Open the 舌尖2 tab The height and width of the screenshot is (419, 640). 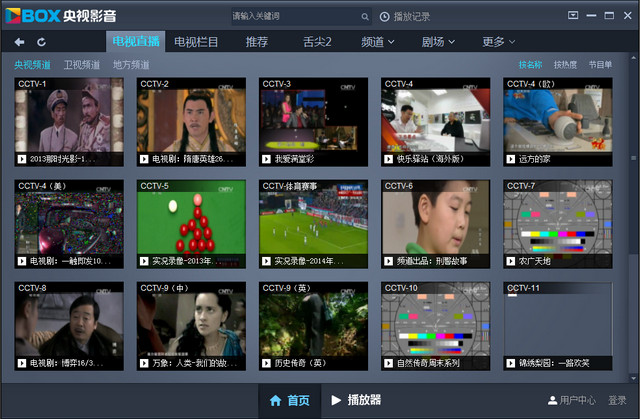316,42
